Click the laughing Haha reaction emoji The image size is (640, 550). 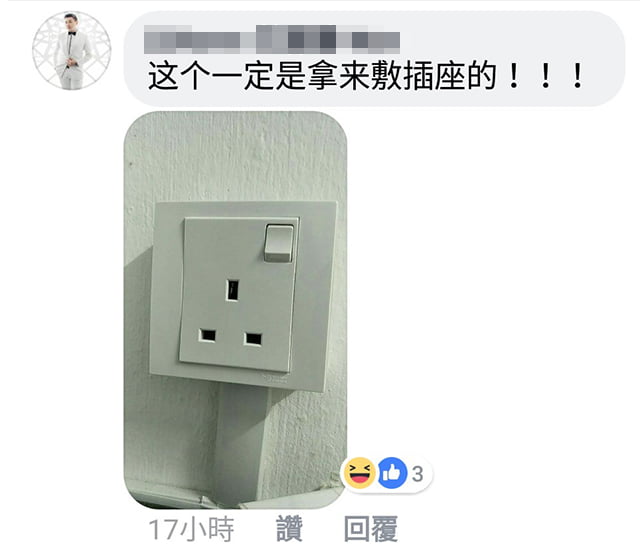click(360, 473)
